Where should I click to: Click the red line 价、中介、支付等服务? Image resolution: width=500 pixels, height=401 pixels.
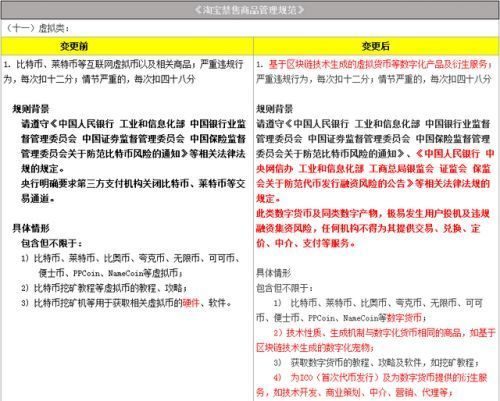pyautogui.click(x=306, y=243)
